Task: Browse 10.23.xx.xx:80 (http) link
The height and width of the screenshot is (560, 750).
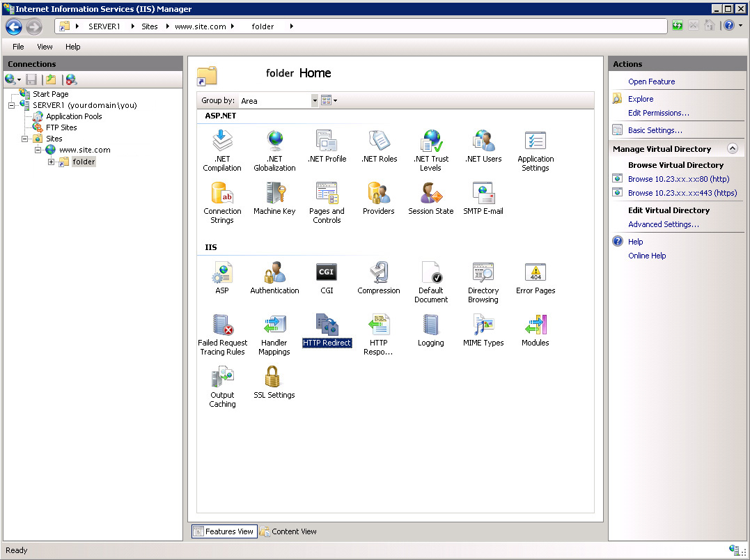Action: (x=678, y=179)
